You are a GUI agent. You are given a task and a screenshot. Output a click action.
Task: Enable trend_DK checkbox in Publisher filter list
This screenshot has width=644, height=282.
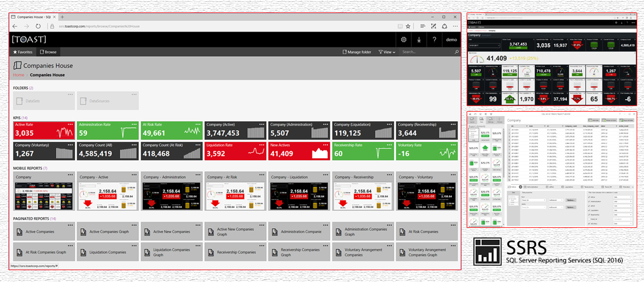[x=589, y=219]
